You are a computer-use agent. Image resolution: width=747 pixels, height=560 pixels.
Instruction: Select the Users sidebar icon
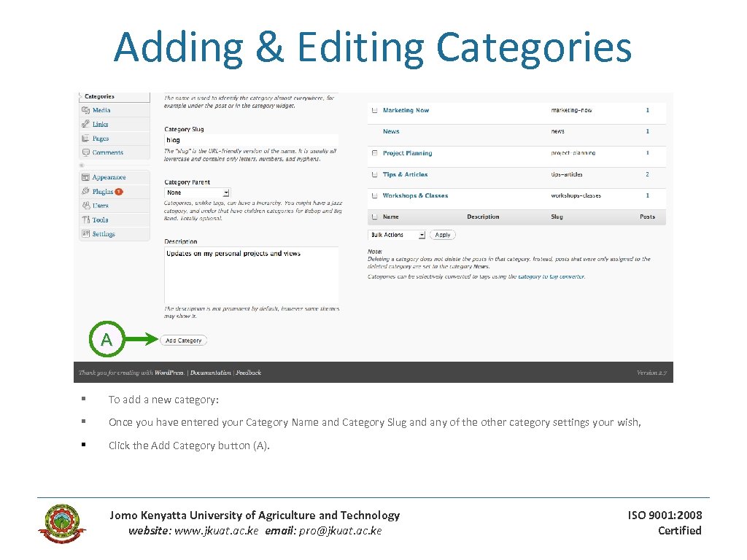(x=86, y=205)
